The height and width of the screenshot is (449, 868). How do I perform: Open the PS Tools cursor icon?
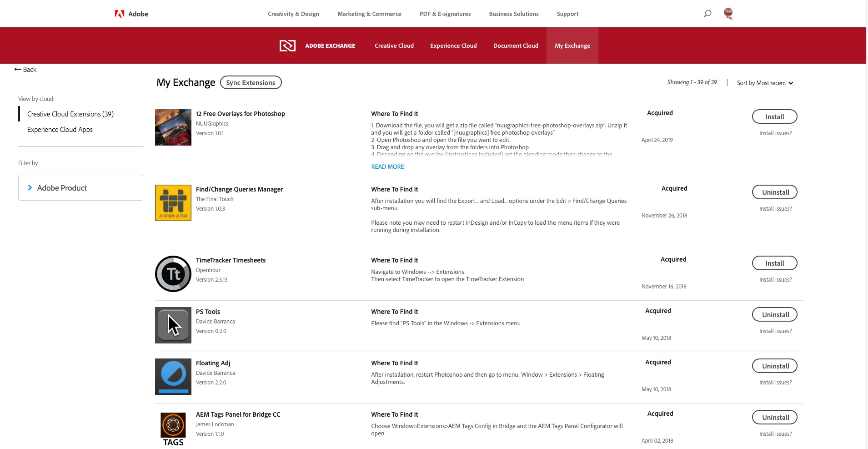point(173,325)
